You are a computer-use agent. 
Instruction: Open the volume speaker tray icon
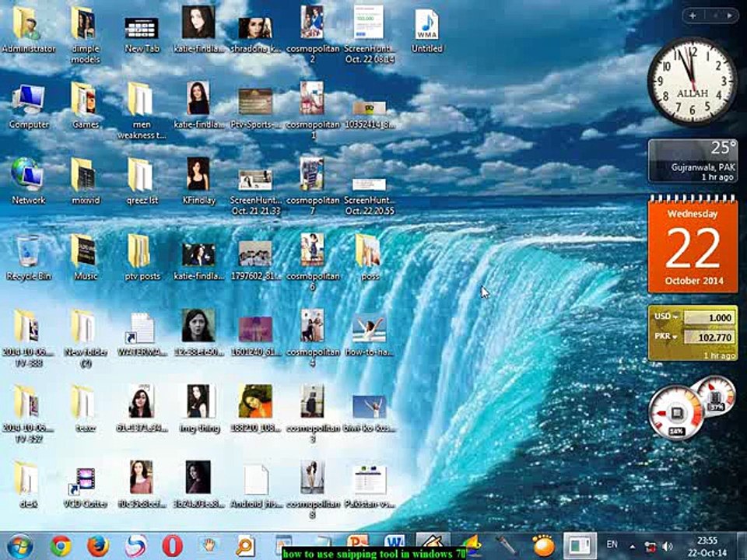click(x=668, y=546)
